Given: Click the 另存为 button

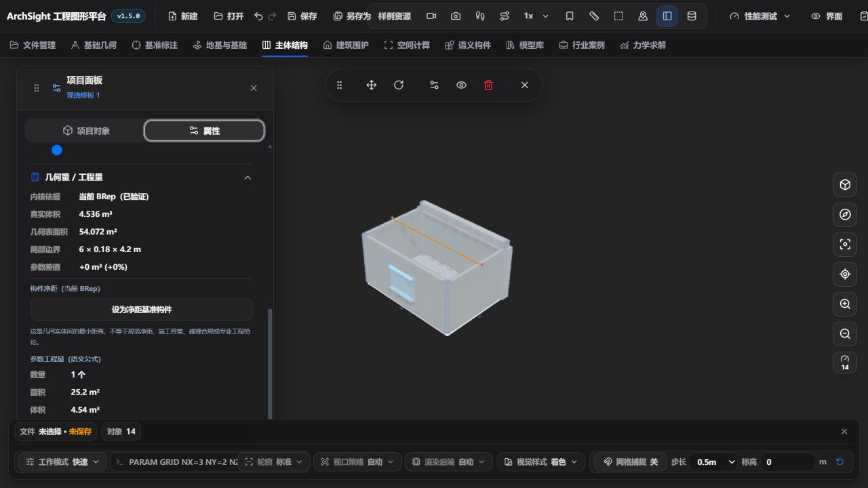Looking at the screenshot, I should [352, 16].
